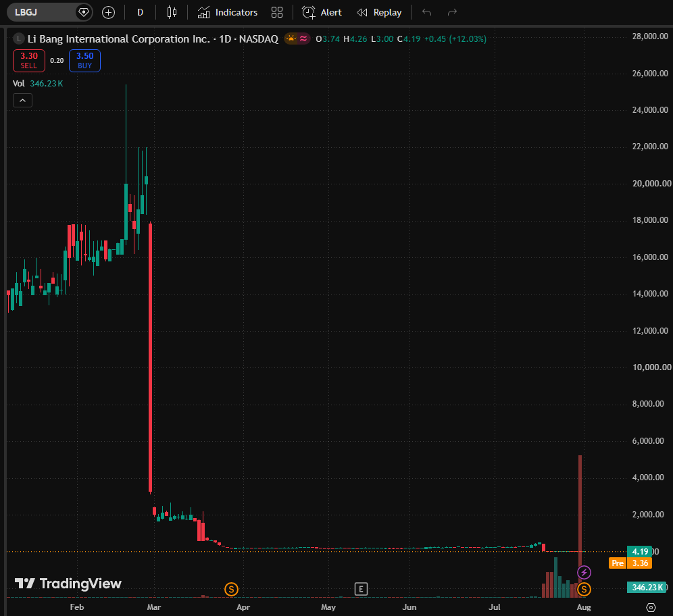Click the TradingView logo
Screen dimensions: 673x616
point(68,584)
